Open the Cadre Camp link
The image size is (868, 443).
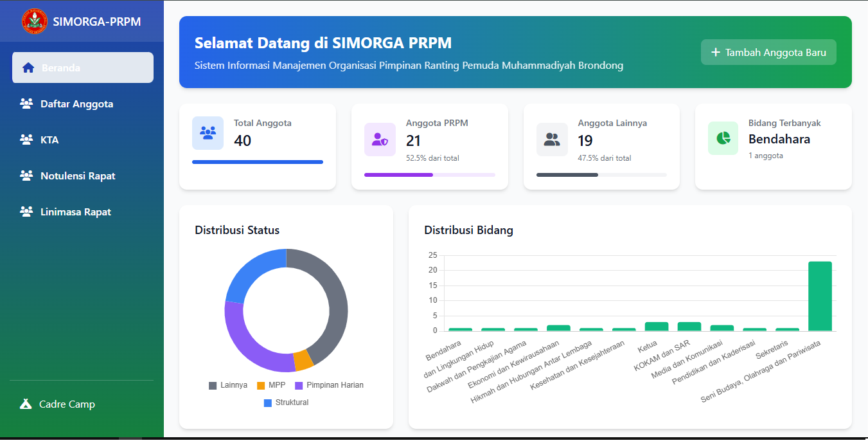[67, 404]
